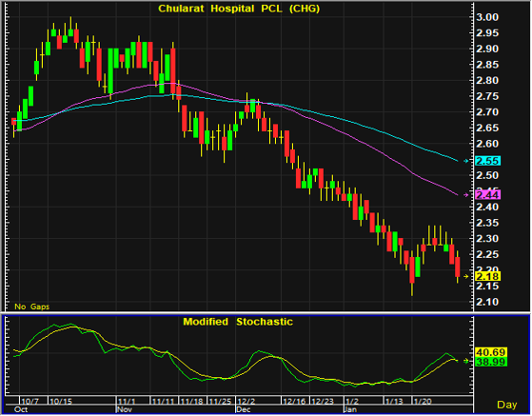Click the Day timeframe label
Image resolution: width=532 pixels, height=416 pixels.
507,405
